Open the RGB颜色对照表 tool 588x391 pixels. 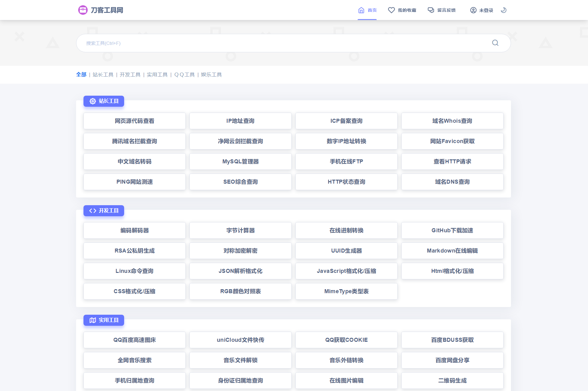241,291
